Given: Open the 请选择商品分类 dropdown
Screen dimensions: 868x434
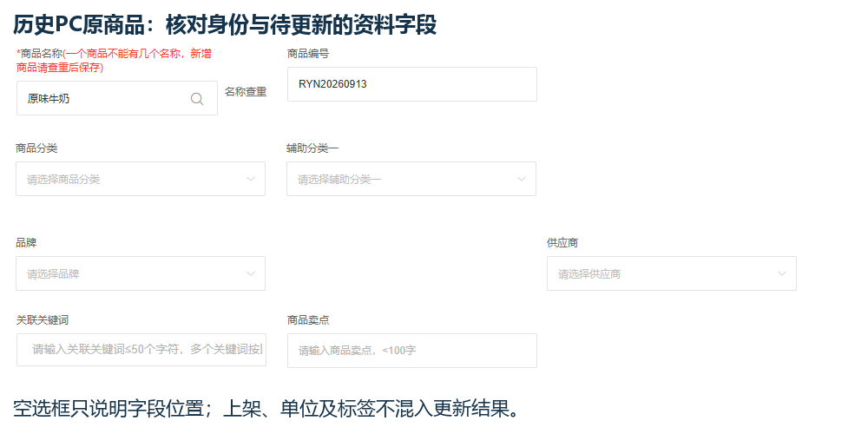Looking at the screenshot, I should 141,179.
